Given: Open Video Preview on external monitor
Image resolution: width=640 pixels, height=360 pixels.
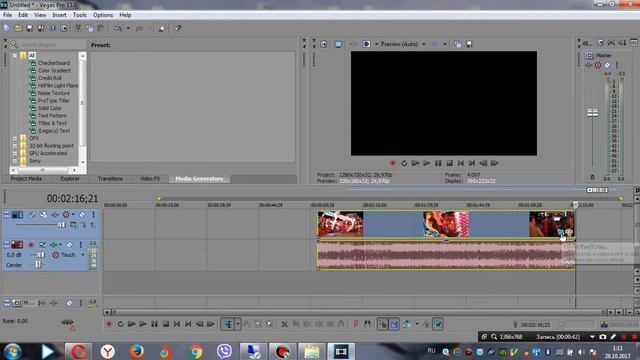Looking at the screenshot, I should [x=338, y=44].
